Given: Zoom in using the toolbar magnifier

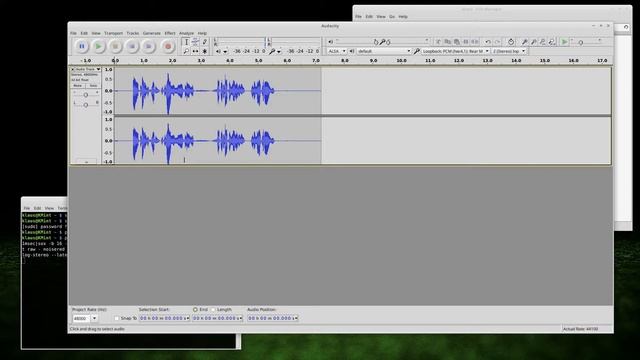Looking at the screenshot, I should point(524,42).
